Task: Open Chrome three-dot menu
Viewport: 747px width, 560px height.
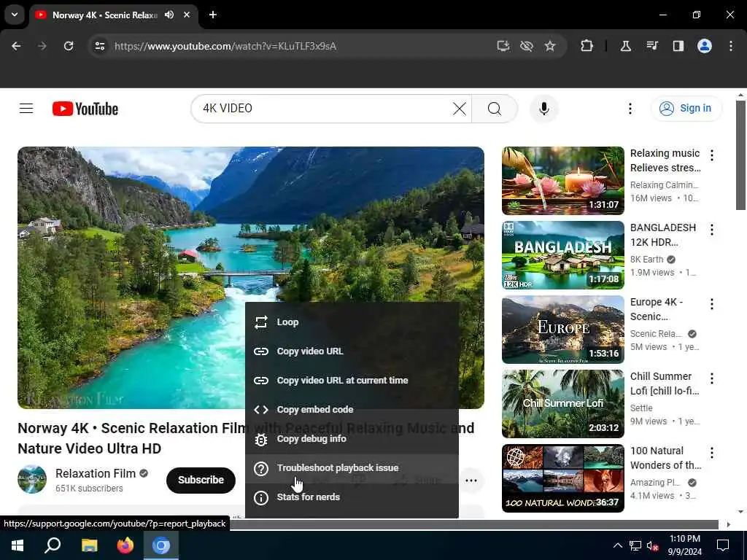Action: (x=731, y=46)
